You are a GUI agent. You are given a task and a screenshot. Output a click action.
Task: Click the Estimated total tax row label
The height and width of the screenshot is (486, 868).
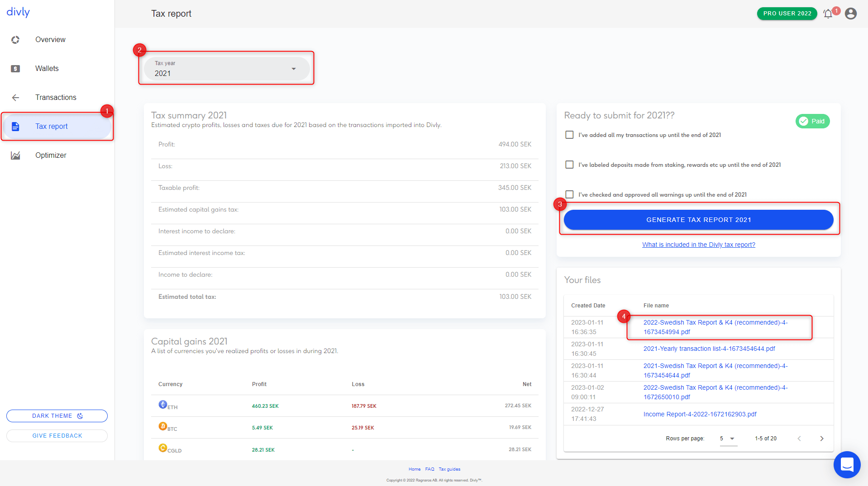click(187, 297)
